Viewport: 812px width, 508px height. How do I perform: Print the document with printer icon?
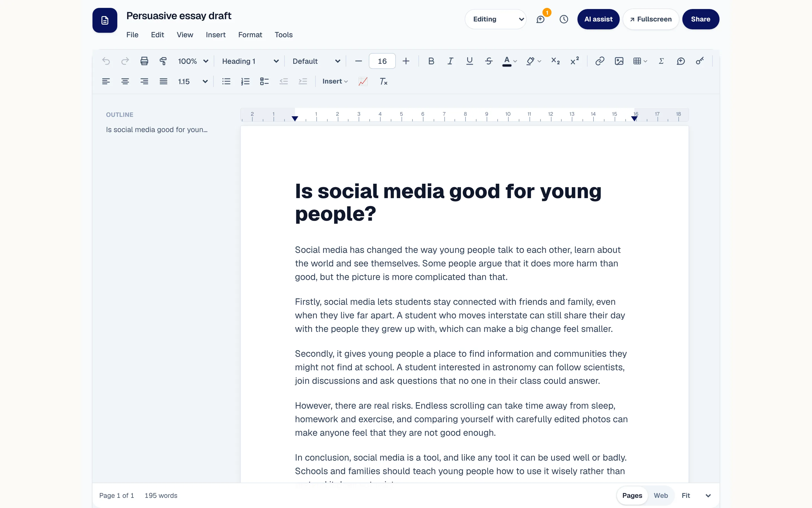pyautogui.click(x=144, y=61)
